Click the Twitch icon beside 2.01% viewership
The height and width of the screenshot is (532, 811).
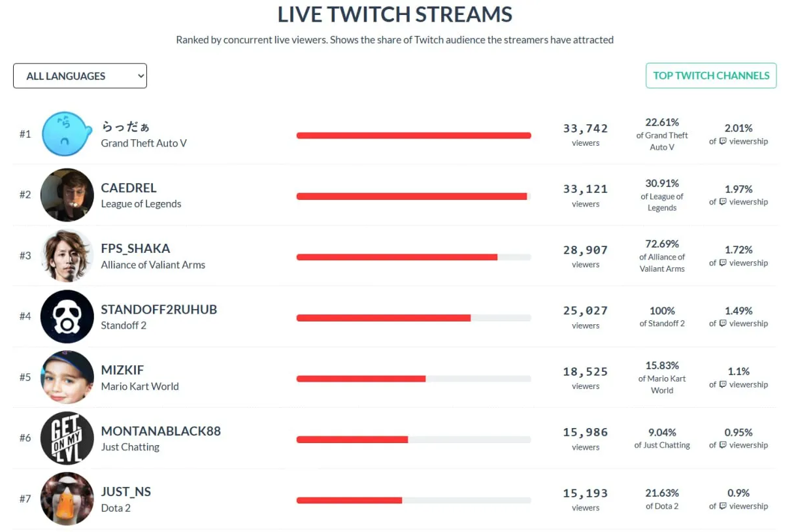[723, 141]
